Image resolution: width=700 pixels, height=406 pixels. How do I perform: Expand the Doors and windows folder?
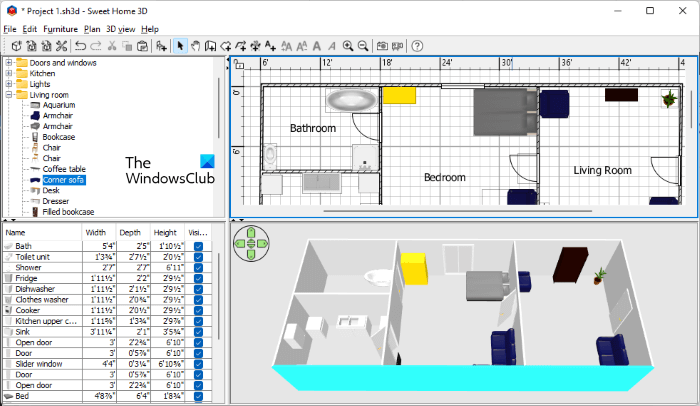9,63
